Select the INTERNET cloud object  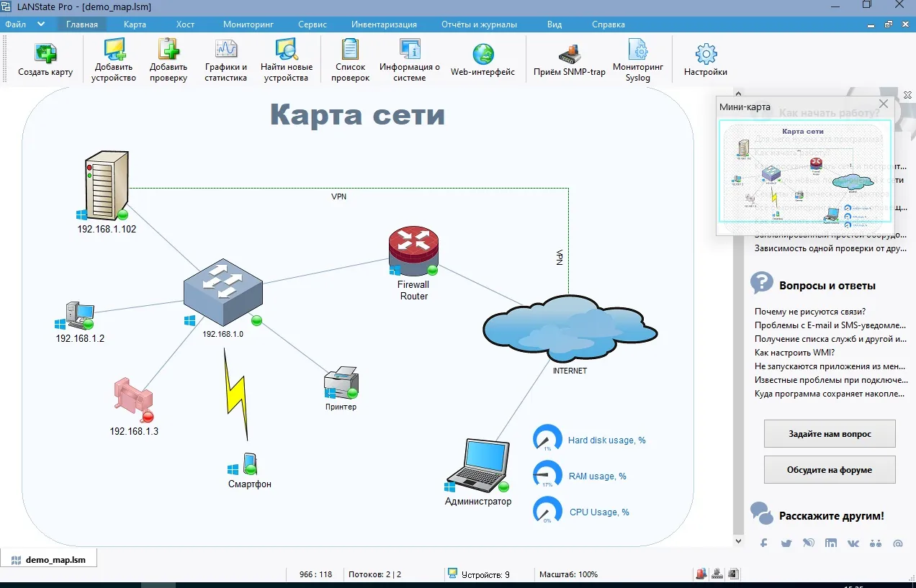(569, 328)
